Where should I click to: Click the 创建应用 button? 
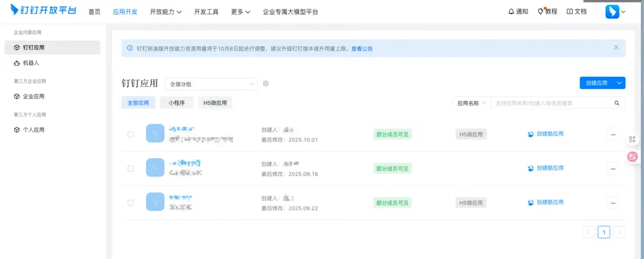596,83
